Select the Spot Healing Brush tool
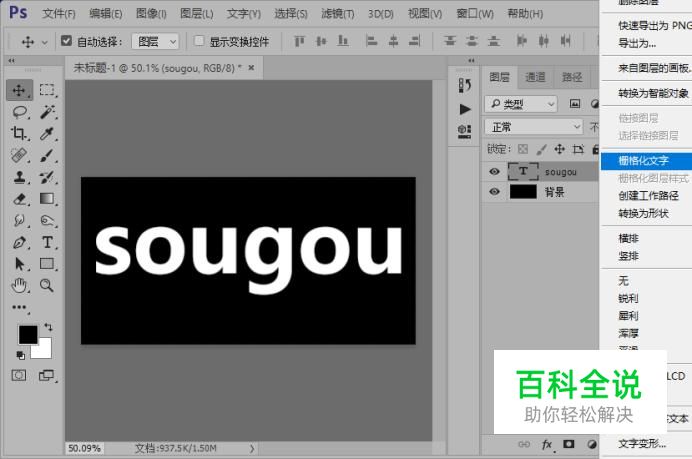Viewport: 692px width, 459px height. click(x=19, y=155)
